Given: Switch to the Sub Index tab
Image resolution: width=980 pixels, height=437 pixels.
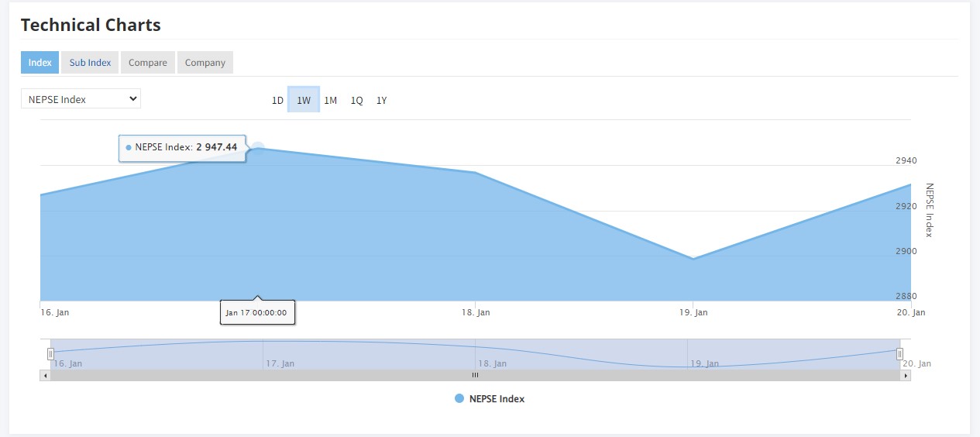Looking at the screenshot, I should click(90, 63).
